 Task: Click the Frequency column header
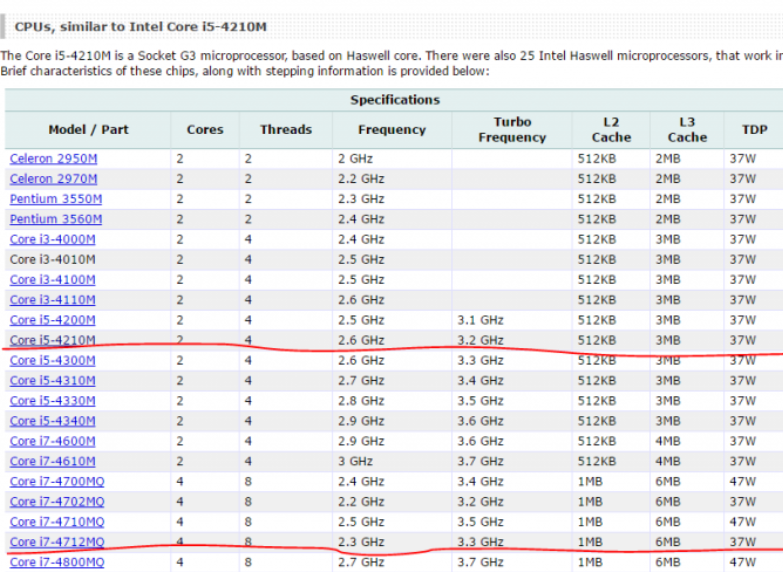point(392,130)
